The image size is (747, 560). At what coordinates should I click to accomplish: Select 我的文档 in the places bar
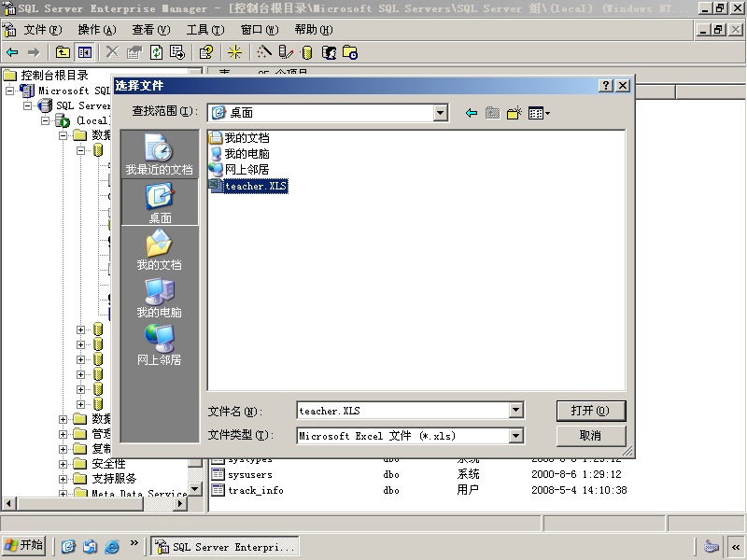[x=159, y=250]
